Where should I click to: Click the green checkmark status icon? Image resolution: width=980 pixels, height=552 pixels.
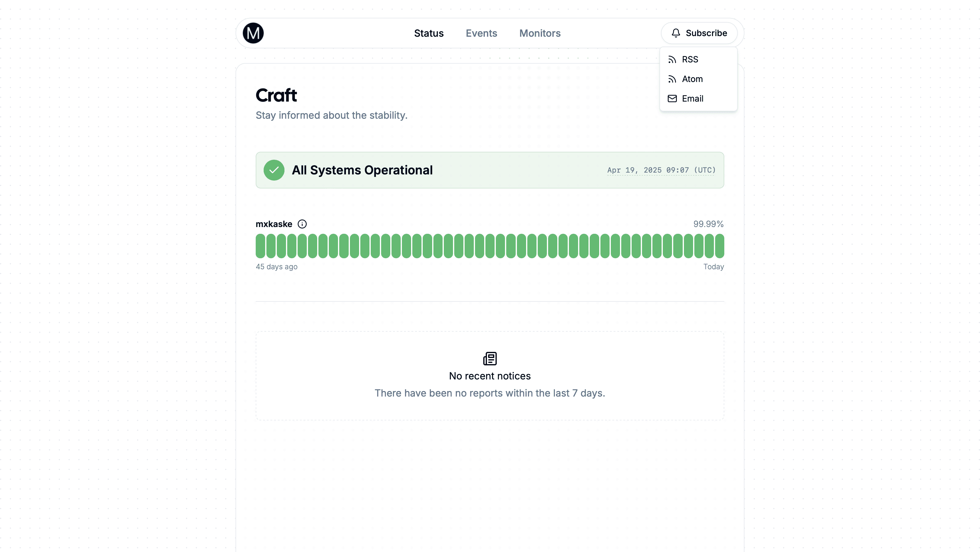(x=274, y=170)
